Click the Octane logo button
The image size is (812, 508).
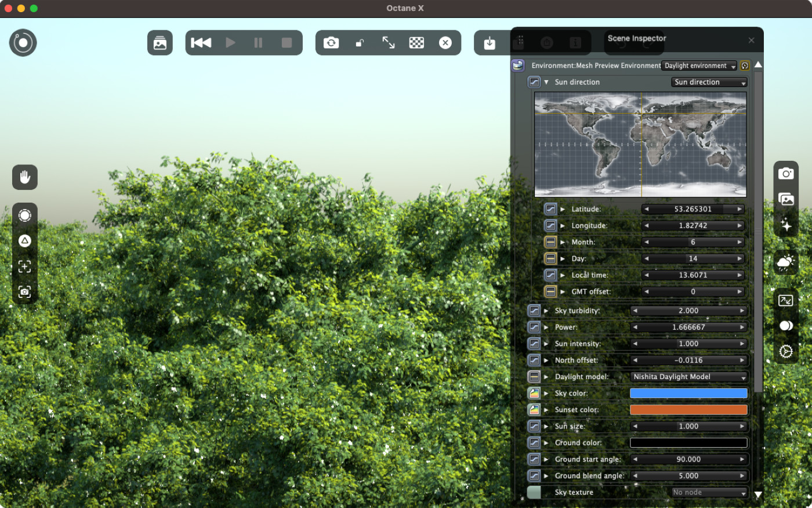click(x=23, y=43)
